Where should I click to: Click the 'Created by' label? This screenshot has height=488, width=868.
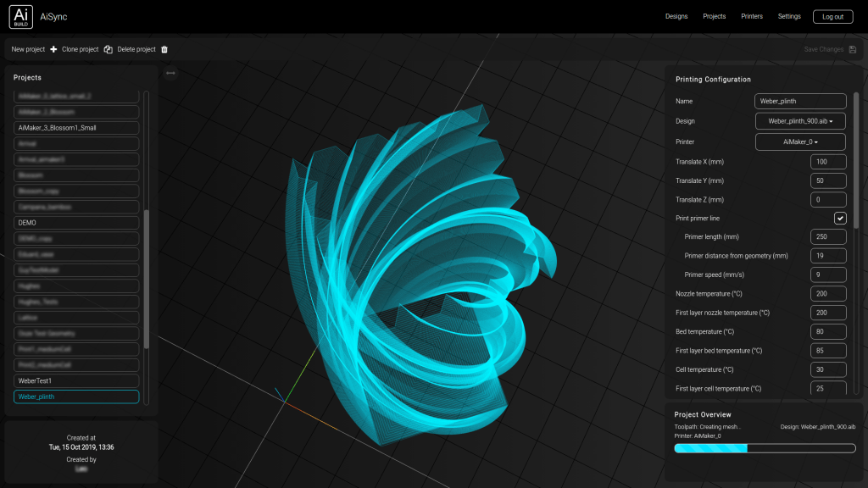(81, 459)
